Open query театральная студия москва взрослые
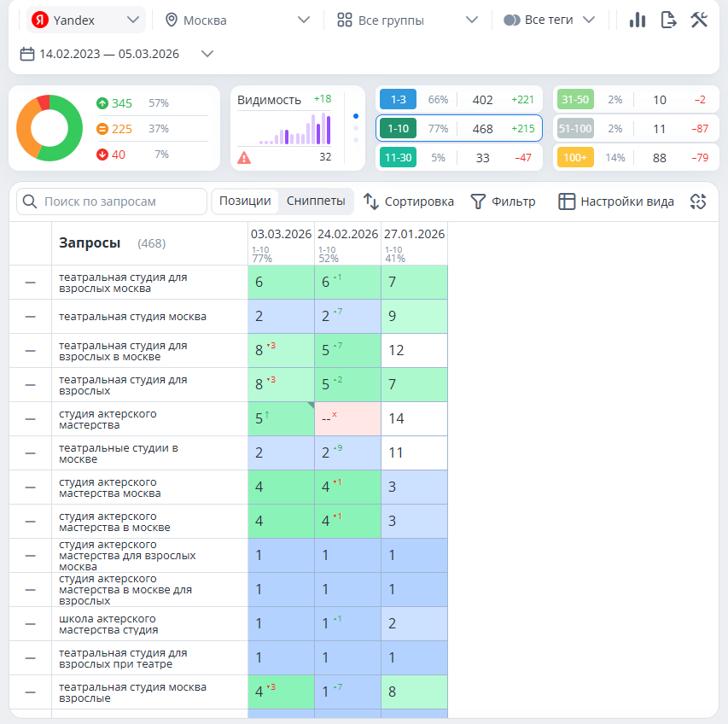Image resolution: width=728 pixels, height=724 pixels. coord(133,692)
